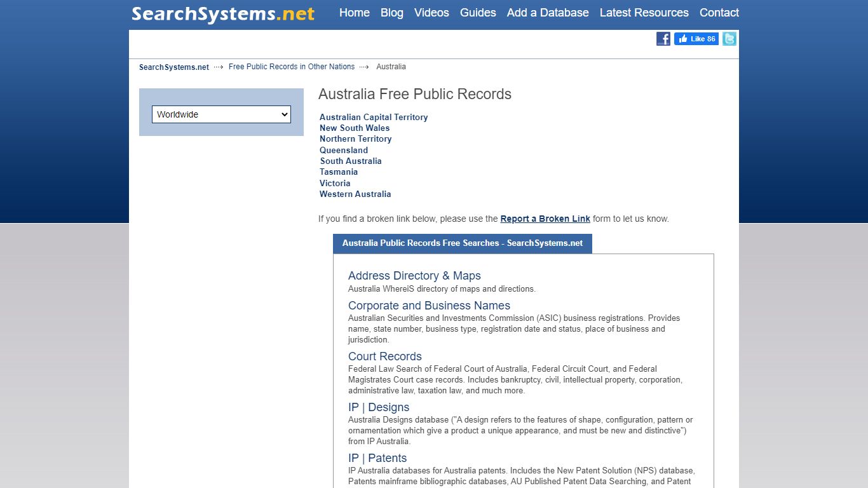Open the Worldwide region dropdown

(221, 114)
